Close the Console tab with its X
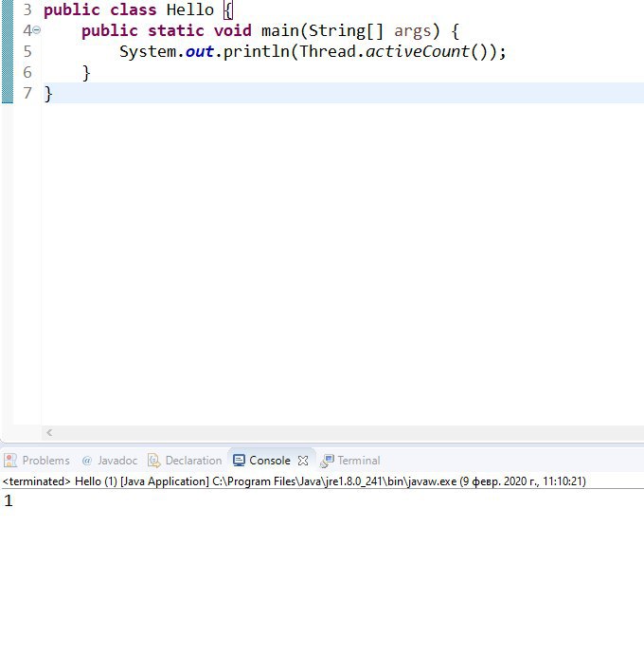Screen dimensions: 644x671 [x=303, y=461]
